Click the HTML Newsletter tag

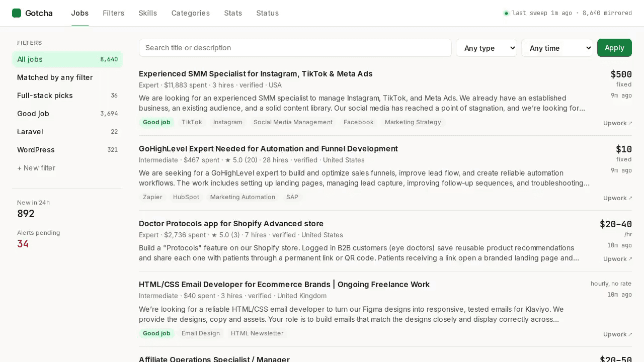pos(257,333)
